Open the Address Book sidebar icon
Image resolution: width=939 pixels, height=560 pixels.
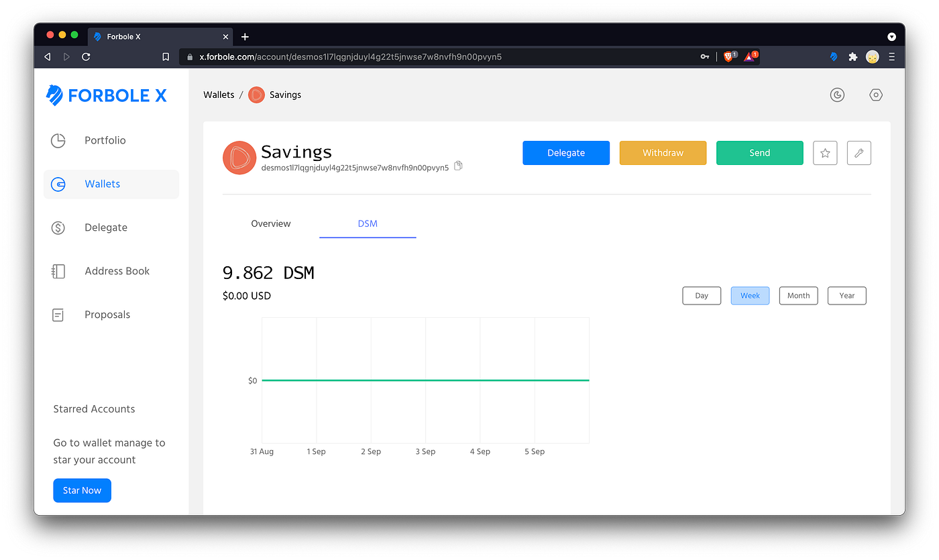coord(58,271)
